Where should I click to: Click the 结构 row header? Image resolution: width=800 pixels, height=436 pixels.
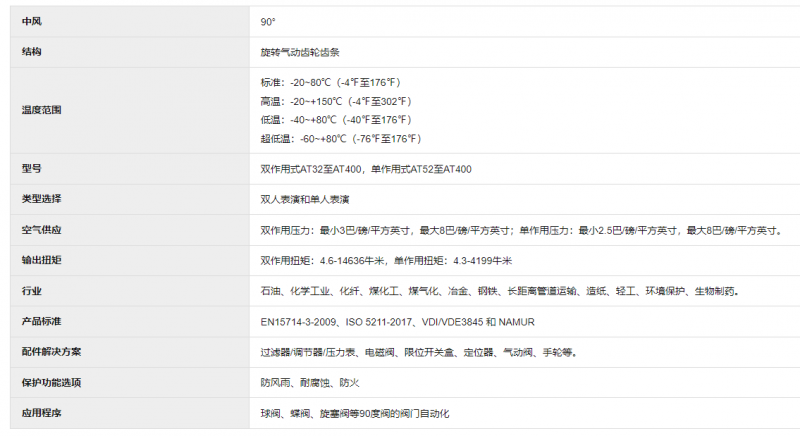pyautogui.click(x=33, y=51)
